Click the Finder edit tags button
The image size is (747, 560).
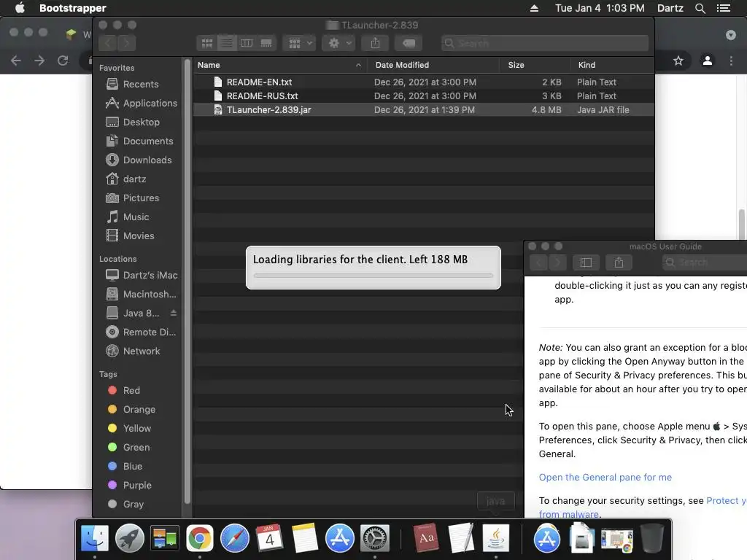[x=409, y=43]
